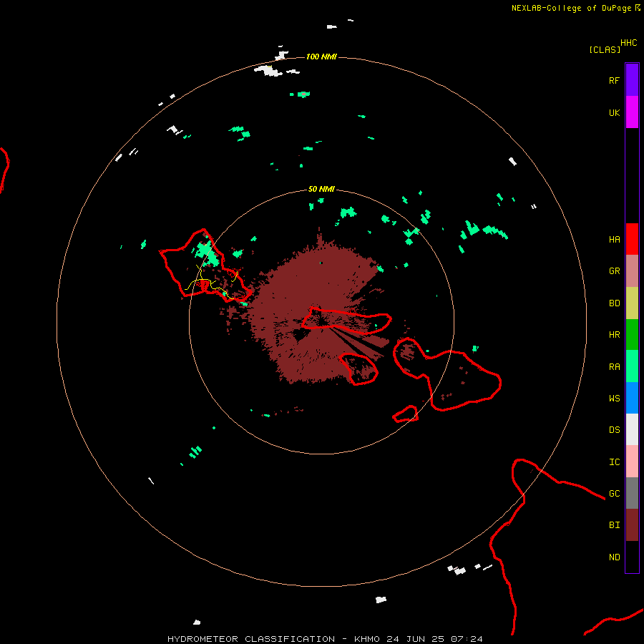644x644 pixels.
Task: Click the IC legend label
Action: click(x=614, y=462)
